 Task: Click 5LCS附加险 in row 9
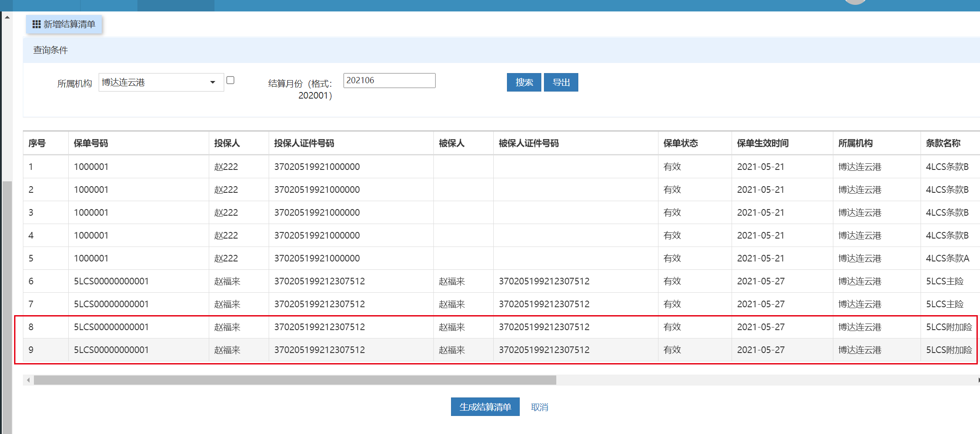click(949, 350)
